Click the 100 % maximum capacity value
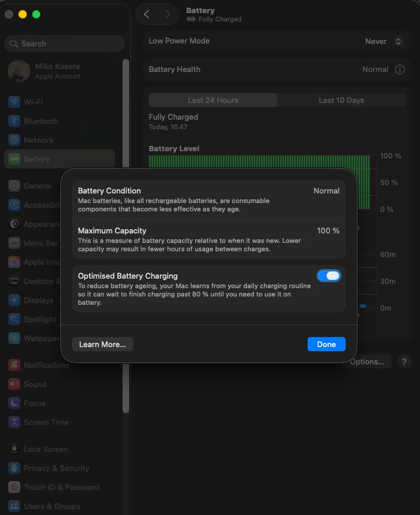Image resolution: width=420 pixels, height=515 pixels. pos(328,230)
